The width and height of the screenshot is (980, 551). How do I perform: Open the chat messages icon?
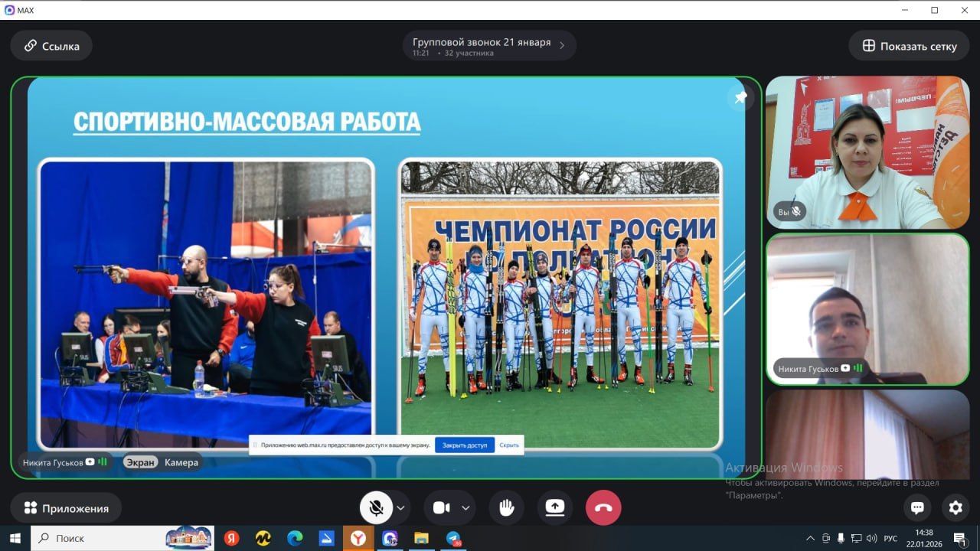click(917, 507)
